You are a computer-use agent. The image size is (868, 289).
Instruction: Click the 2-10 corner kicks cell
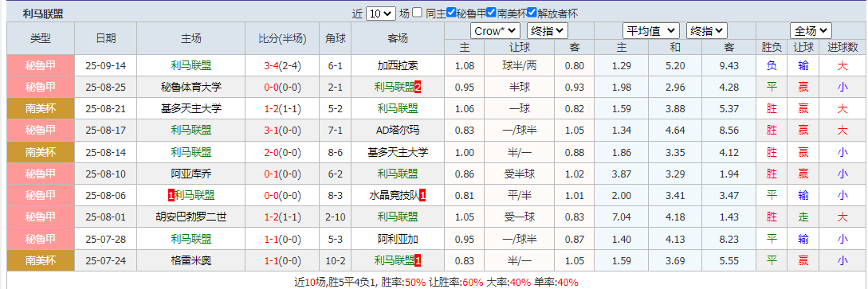click(x=336, y=217)
